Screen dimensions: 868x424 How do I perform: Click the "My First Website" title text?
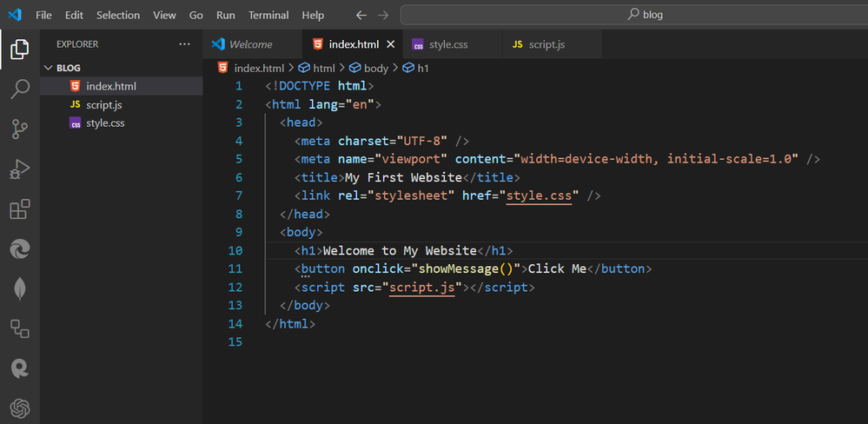pos(403,178)
